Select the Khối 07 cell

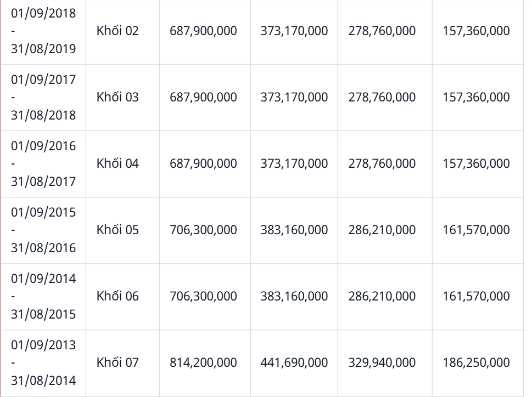(117, 362)
